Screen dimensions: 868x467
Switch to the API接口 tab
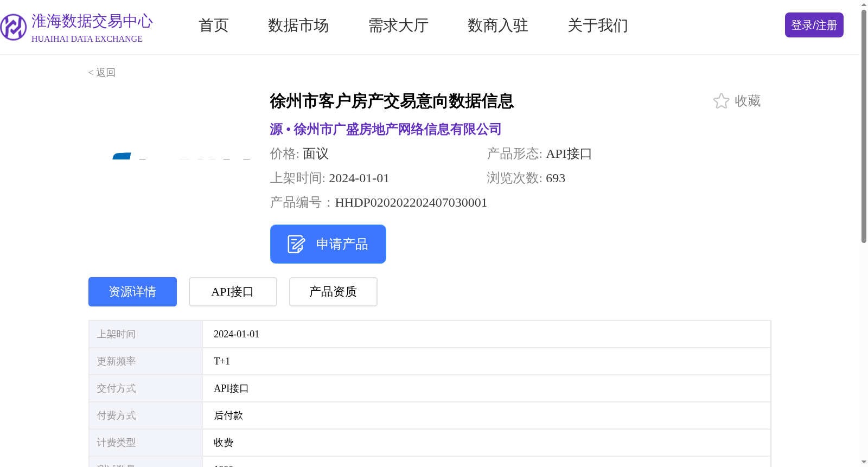233,292
